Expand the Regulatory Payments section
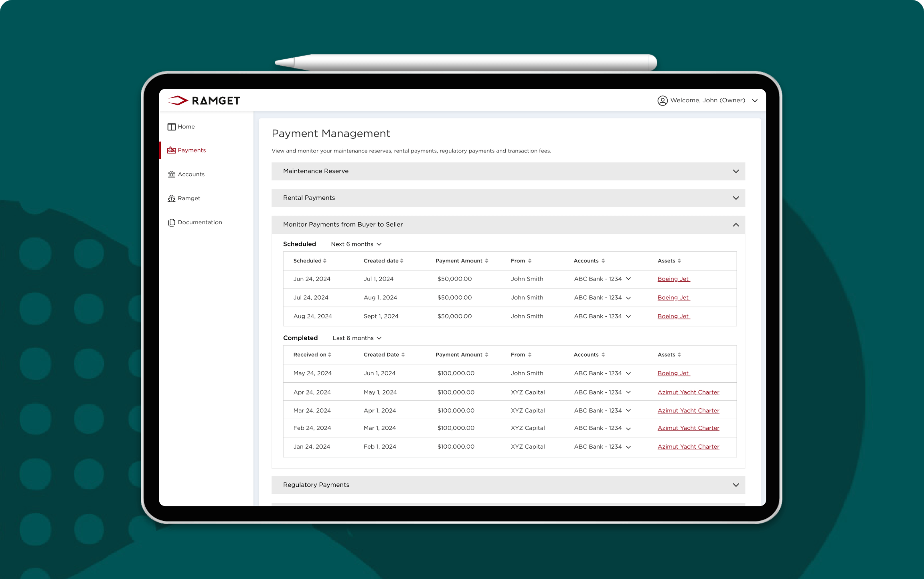This screenshot has width=924, height=579. coord(736,485)
